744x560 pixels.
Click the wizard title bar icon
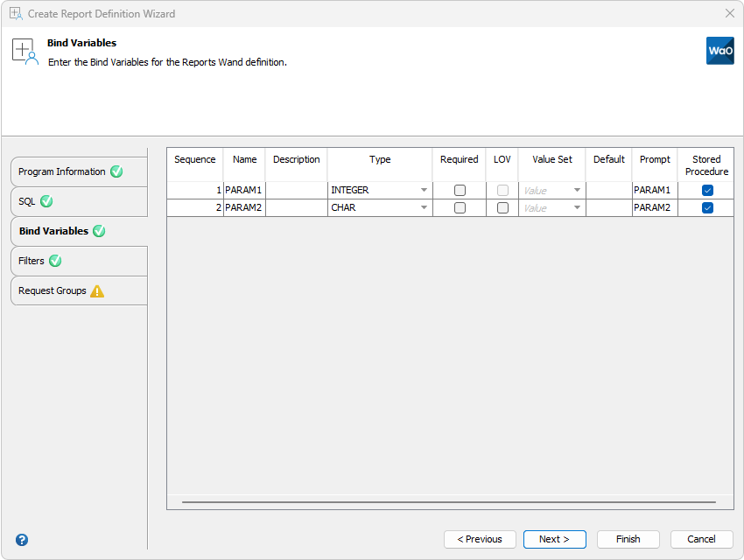(x=16, y=14)
